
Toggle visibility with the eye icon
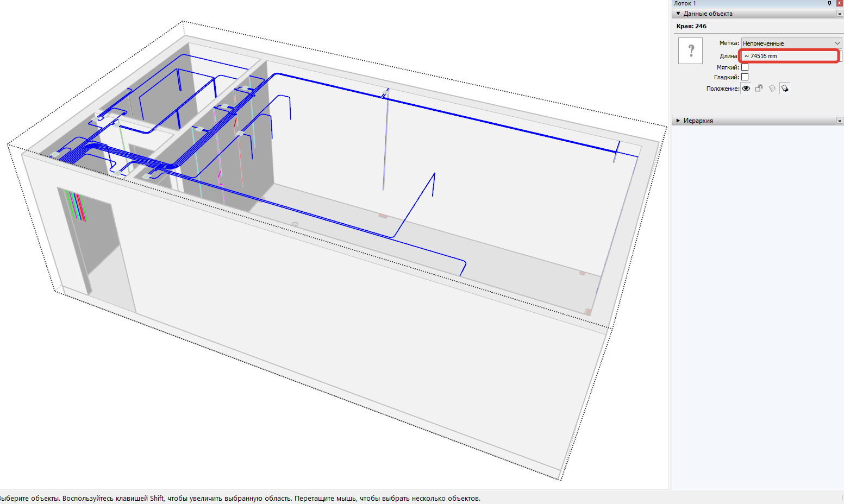(746, 89)
